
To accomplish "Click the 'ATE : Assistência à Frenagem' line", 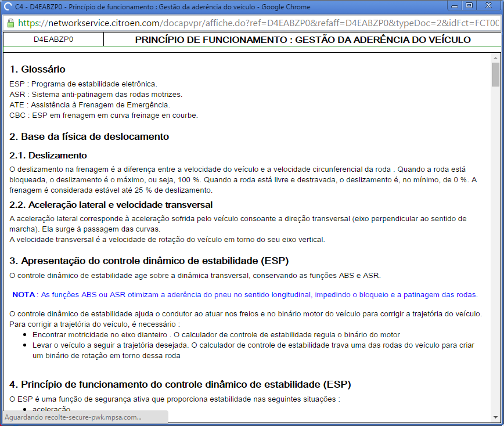I will point(89,104).
